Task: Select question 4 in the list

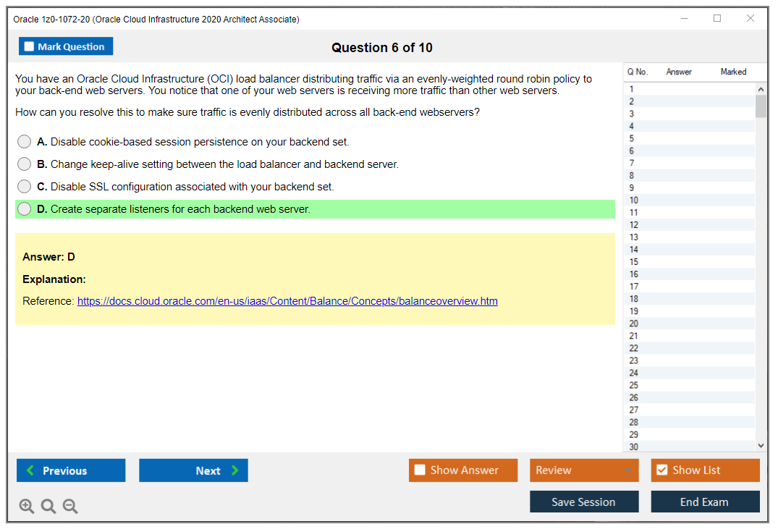Action: 689,127
